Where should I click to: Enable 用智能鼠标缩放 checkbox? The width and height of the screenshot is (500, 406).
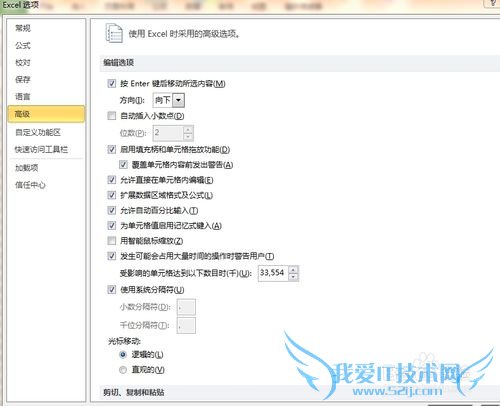(112, 241)
